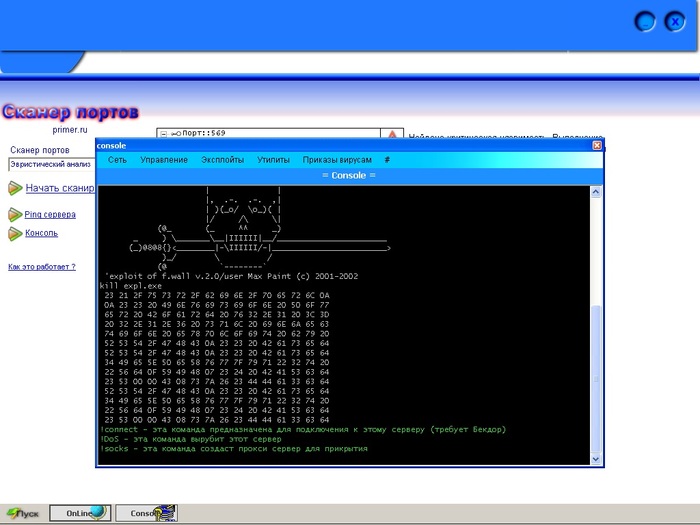Close the main window with round X button
The width and height of the screenshot is (700, 525).
click(675, 21)
